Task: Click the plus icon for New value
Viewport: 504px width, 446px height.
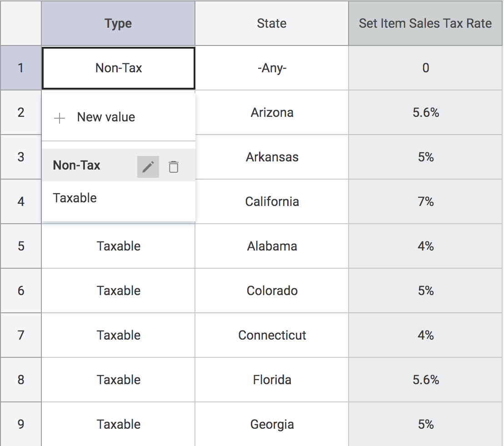Action: point(59,118)
